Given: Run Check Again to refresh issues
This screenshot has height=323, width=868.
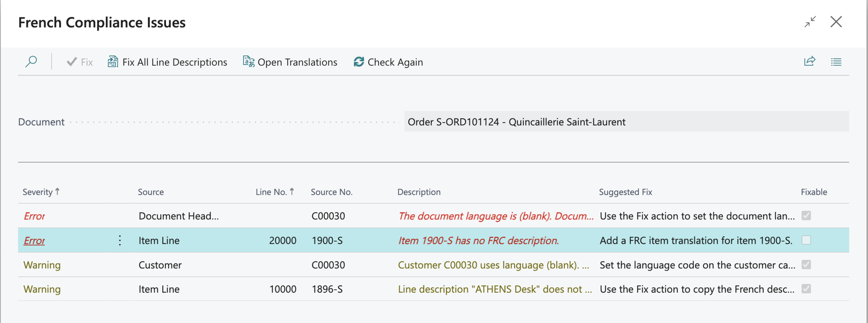Looking at the screenshot, I should click(388, 62).
